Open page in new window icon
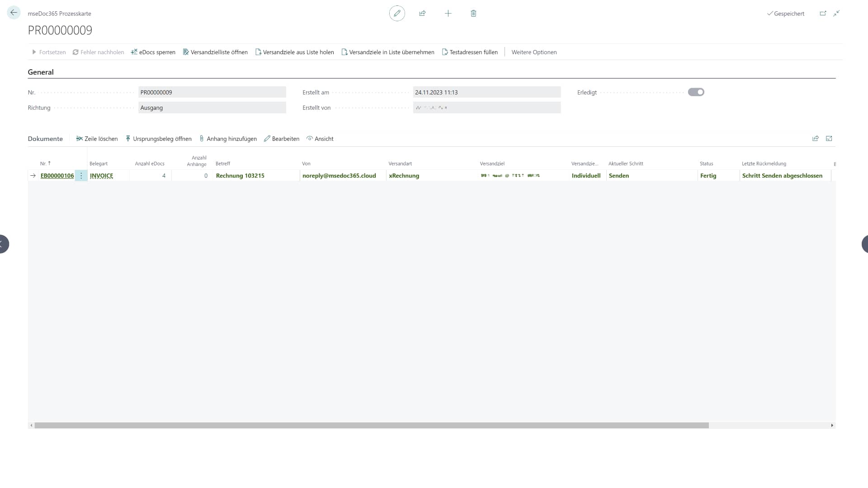868x488 pixels. (823, 13)
